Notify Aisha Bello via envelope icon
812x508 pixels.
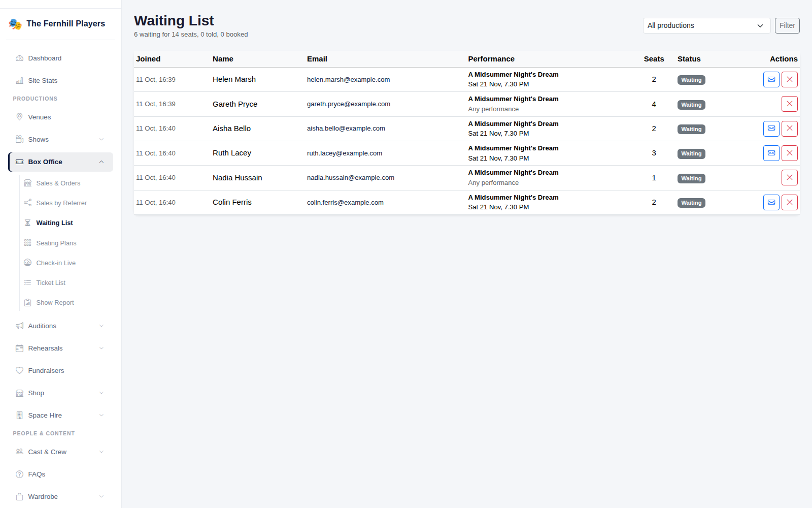point(771,129)
